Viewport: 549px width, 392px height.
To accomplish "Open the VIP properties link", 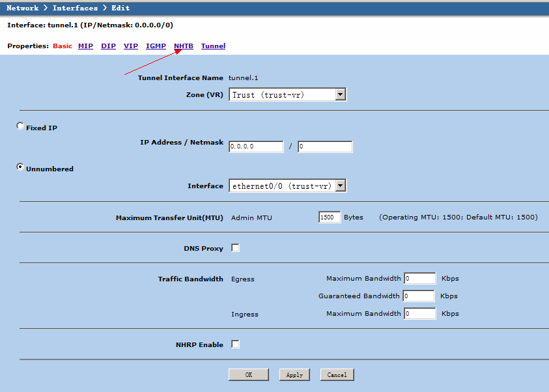I will [x=131, y=46].
